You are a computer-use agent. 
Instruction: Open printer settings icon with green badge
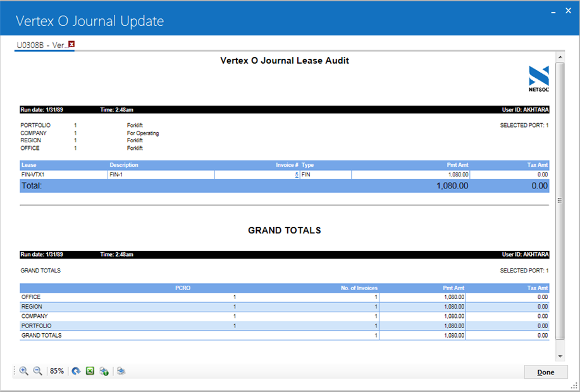tap(104, 371)
